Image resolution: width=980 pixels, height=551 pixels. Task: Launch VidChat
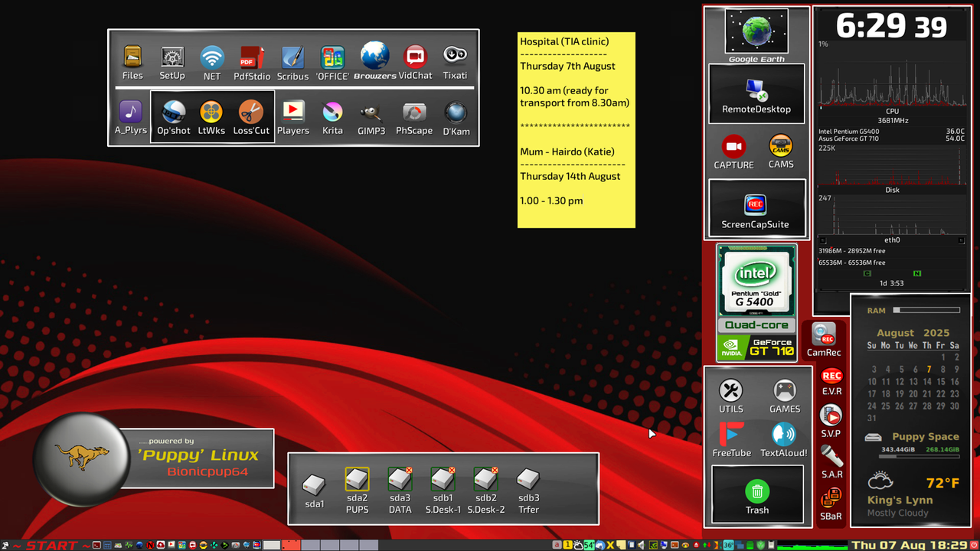point(415,57)
